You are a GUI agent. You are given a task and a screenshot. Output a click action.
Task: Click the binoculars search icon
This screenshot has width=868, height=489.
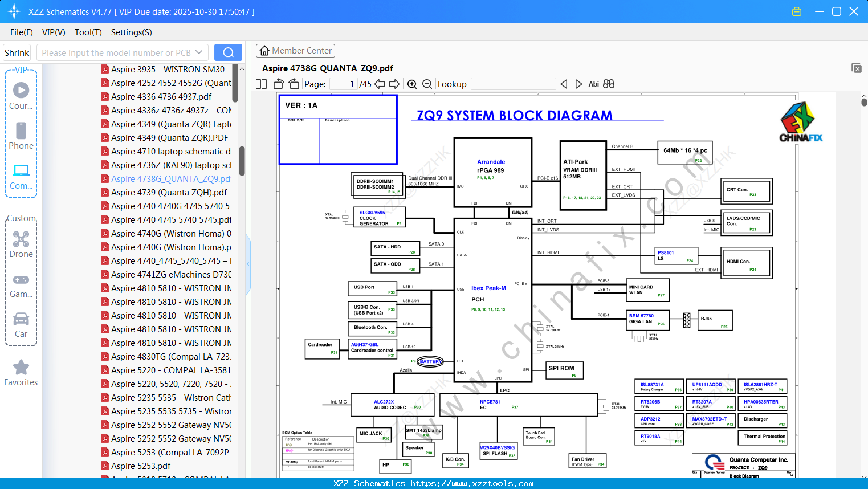(x=609, y=84)
